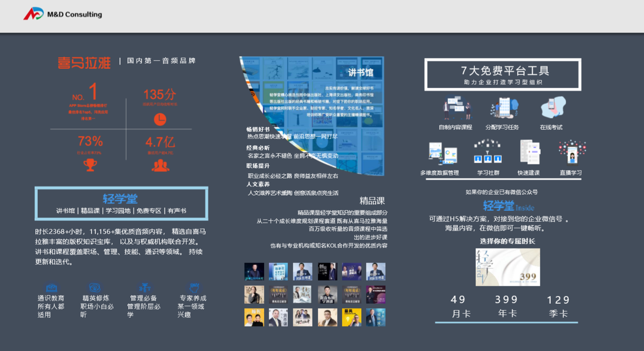Screen dimensions: 644x351
Task: Open the yellow lightbulb course thumbnail
Action: pyautogui.click(x=352, y=317)
